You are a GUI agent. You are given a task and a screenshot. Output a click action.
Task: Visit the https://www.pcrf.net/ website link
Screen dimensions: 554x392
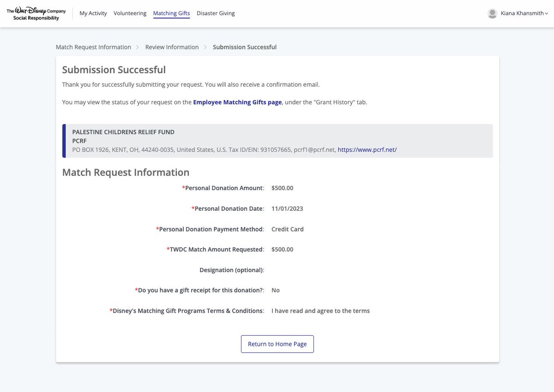367,149
